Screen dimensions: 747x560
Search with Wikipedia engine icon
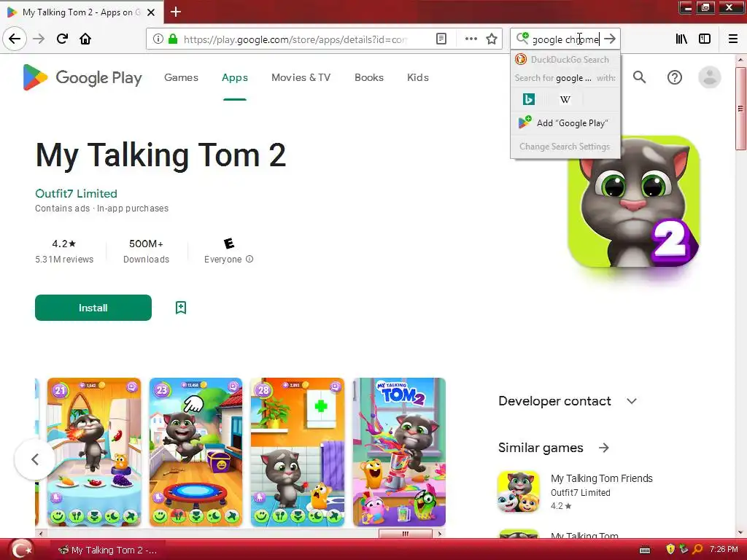click(565, 99)
